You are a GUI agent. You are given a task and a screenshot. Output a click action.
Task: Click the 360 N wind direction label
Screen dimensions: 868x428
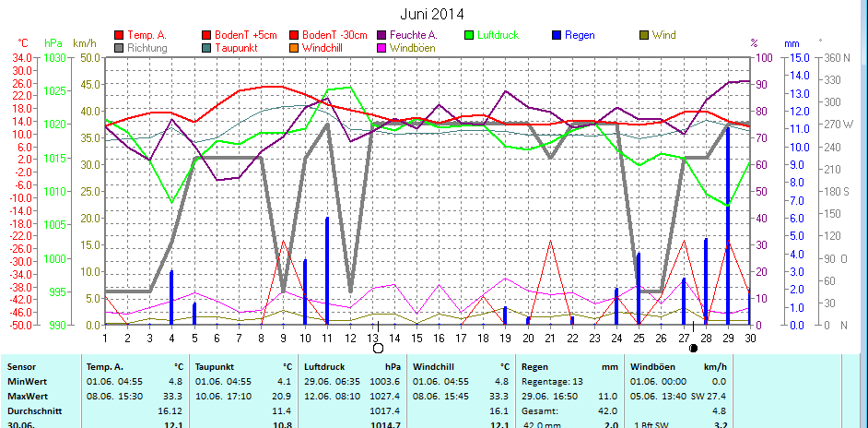838,57
